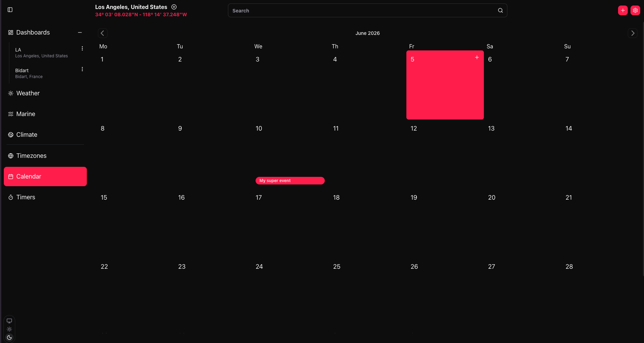Viewport: 644px width, 343px height.
Task: Click the Timezones globe icon
Action: [11, 156]
